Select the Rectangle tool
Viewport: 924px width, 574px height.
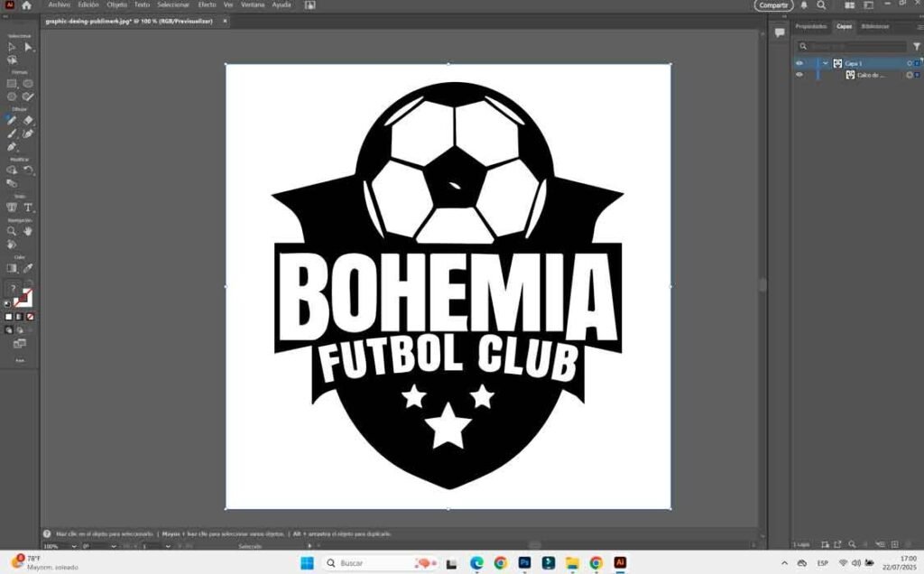click(12, 83)
